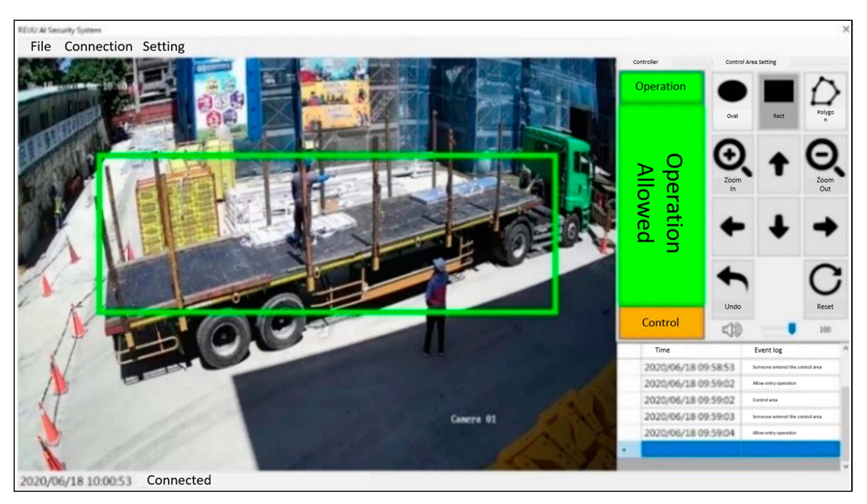Open the Setting menu
867x504 pixels.
pyautogui.click(x=164, y=47)
